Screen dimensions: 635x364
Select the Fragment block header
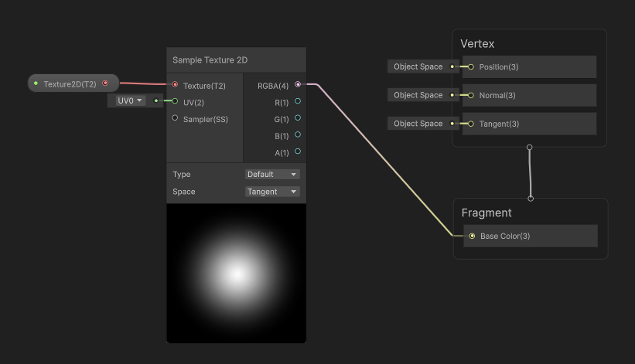486,213
